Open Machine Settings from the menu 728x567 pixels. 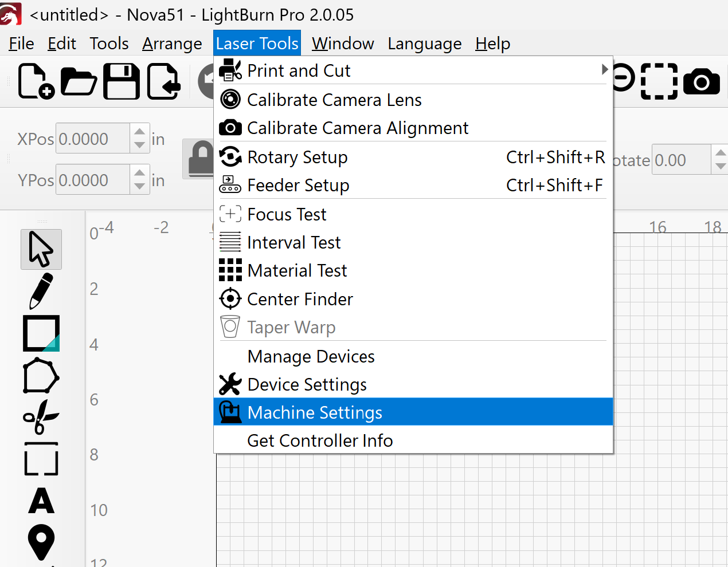click(x=315, y=412)
